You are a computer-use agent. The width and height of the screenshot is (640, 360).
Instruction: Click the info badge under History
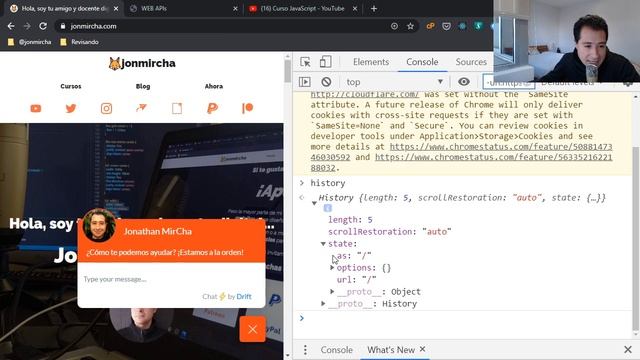click(x=327, y=209)
